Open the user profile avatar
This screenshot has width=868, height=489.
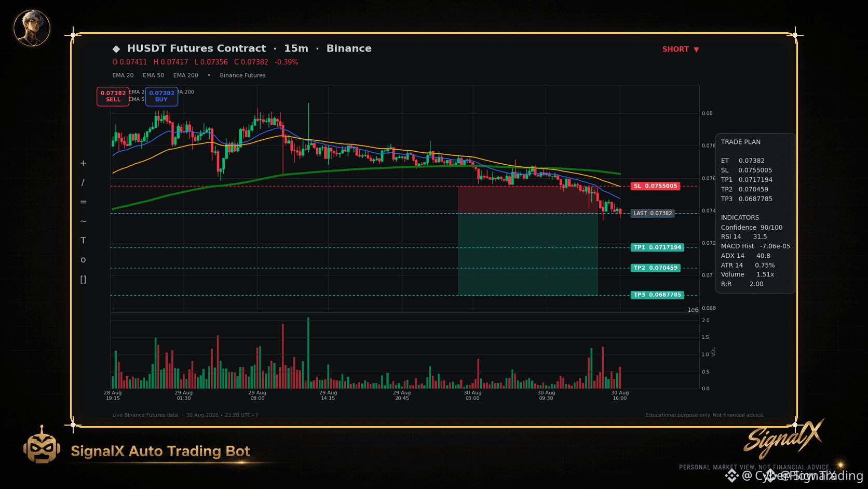(32, 28)
